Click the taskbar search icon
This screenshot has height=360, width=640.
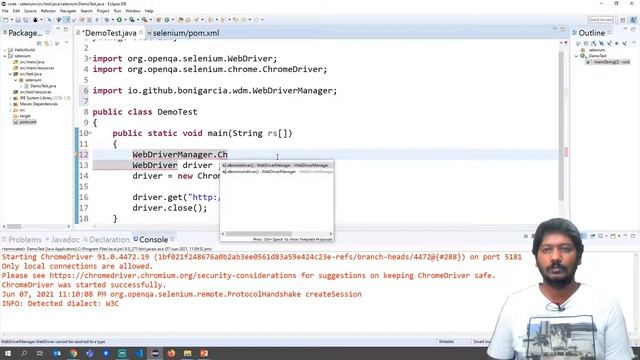click(24, 353)
